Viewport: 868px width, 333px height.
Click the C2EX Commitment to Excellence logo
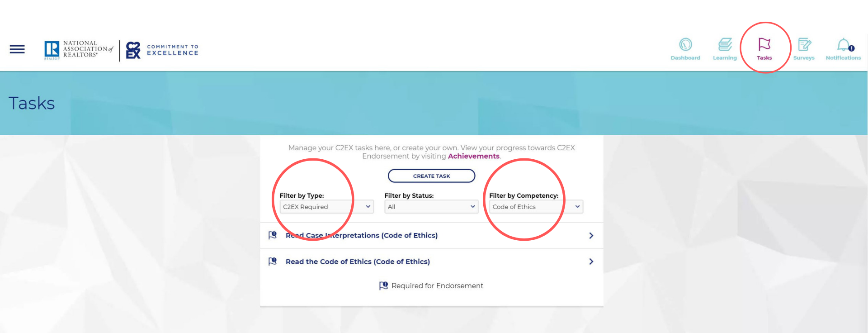point(162,50)
